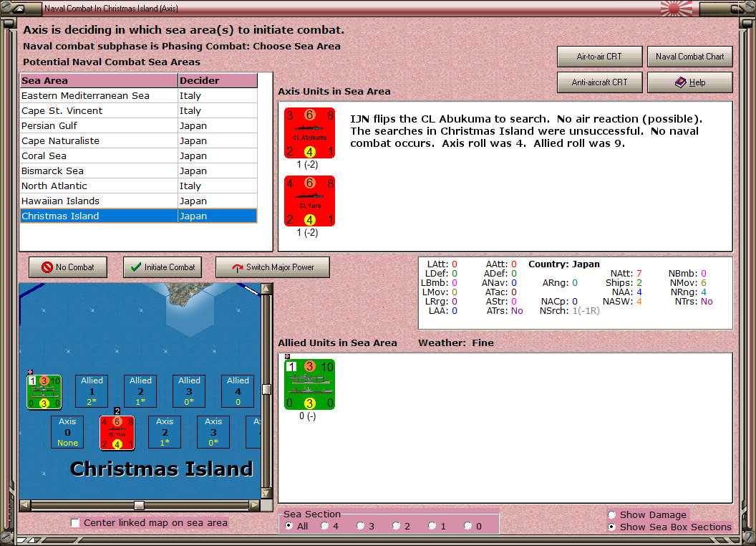Open the Air-to-air CRT
756x546 pixels.
point(599,57)
